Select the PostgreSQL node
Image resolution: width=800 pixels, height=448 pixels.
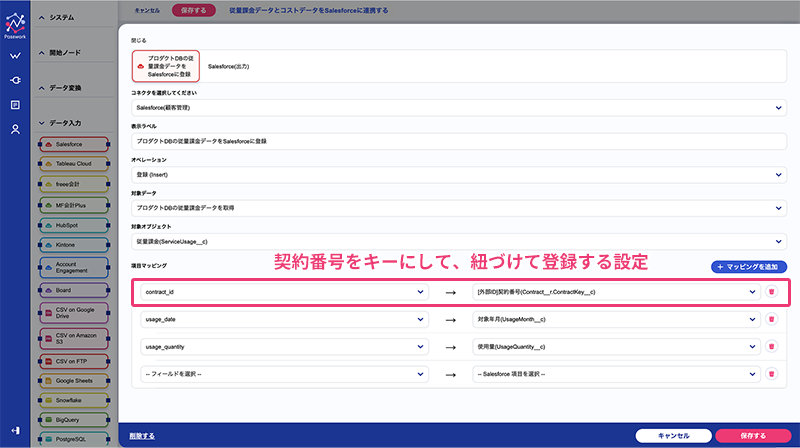tap(74, 439)
